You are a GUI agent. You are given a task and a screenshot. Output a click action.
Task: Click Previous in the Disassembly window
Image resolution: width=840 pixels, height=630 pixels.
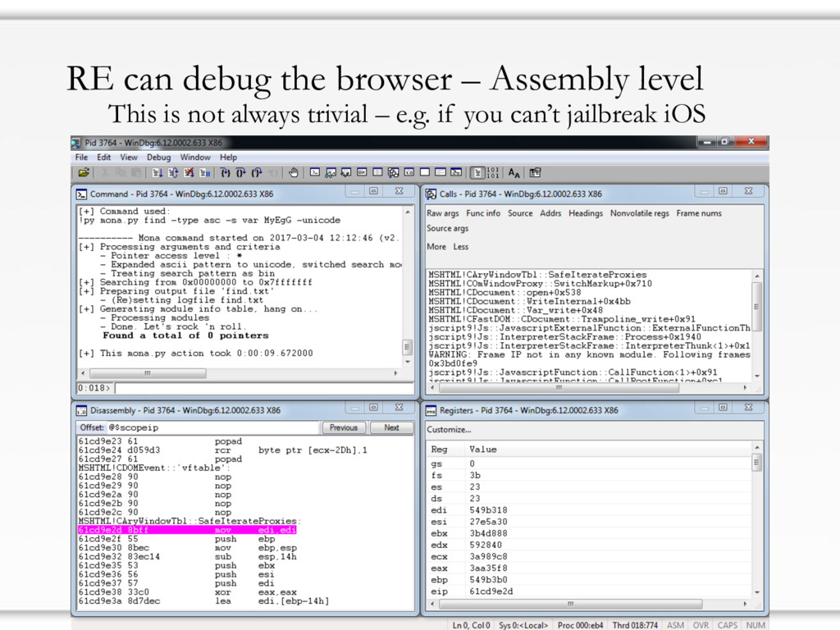tap(344, 427)
